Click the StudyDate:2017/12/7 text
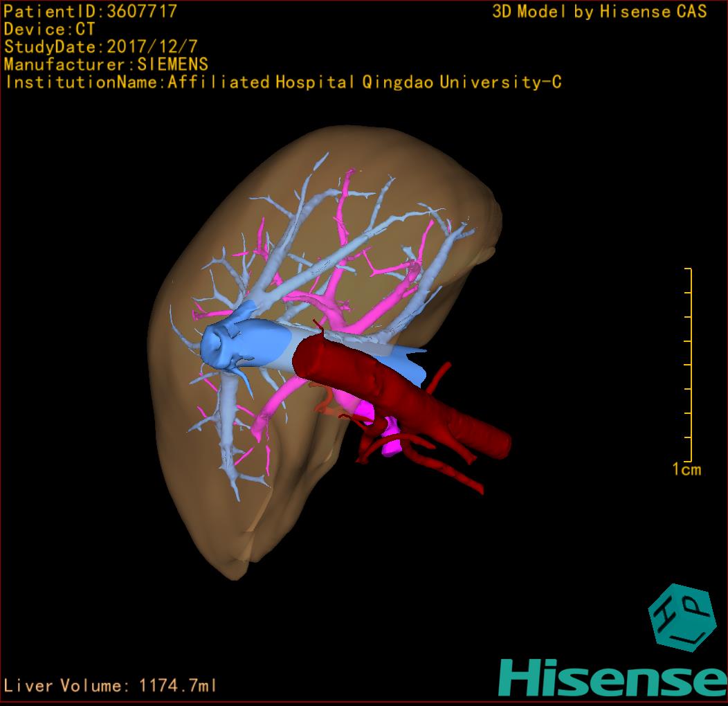The height and width of the screenshot is (706, 728). pyautogui.click(x=101, y=46)
